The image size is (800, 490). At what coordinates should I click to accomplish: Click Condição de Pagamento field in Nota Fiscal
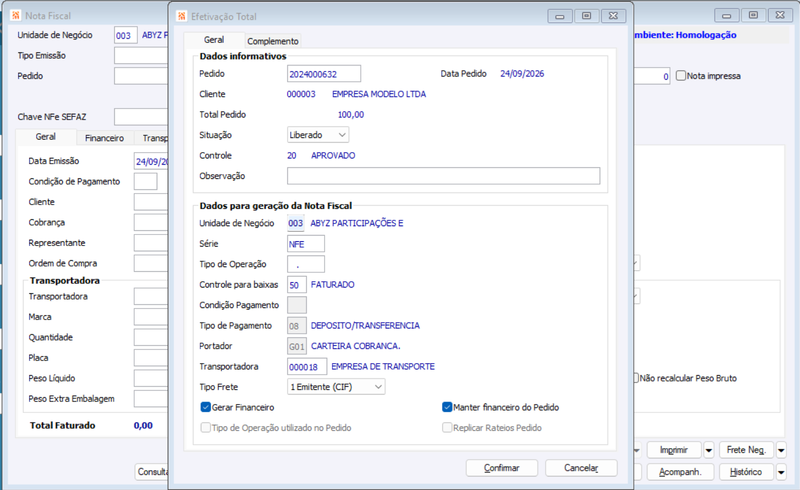[145, 181]
